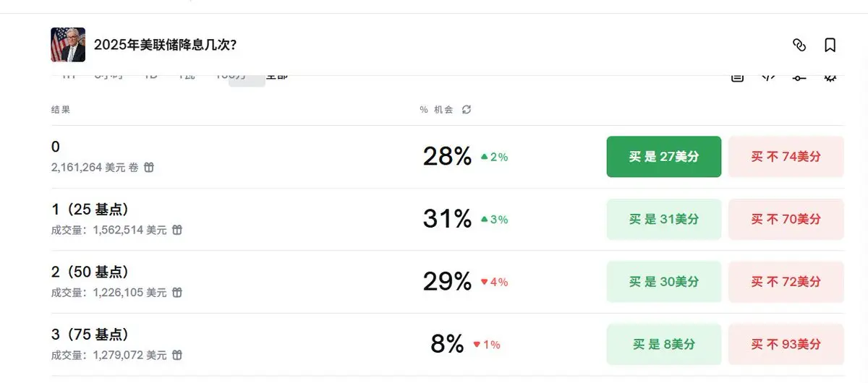This screenshot has width=868, height=383.
Task: Buy No at 74美分 for outcome 0
Action: pyautogui.click(x=786, y=157)
